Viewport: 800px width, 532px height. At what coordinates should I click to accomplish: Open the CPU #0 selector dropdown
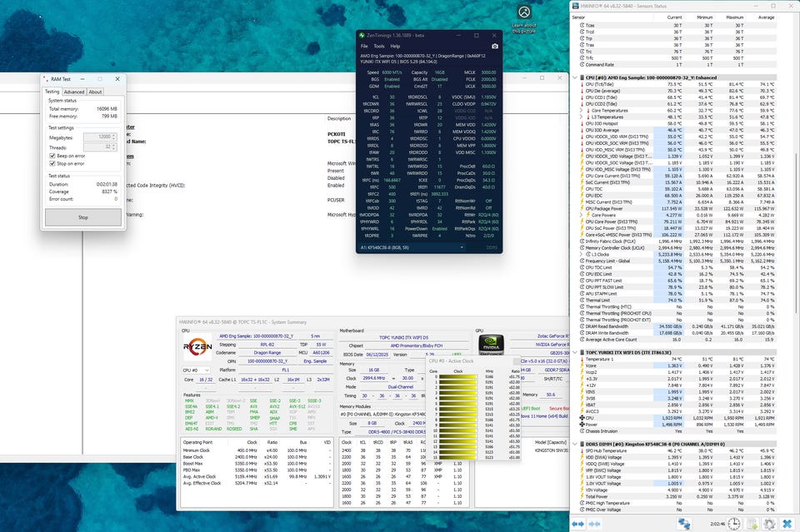pyautogui.click(x=197, y=370)
